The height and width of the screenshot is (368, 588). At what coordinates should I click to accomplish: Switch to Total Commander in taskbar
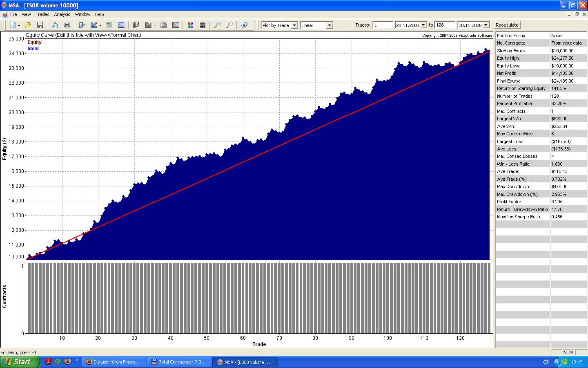click(179, 362)
